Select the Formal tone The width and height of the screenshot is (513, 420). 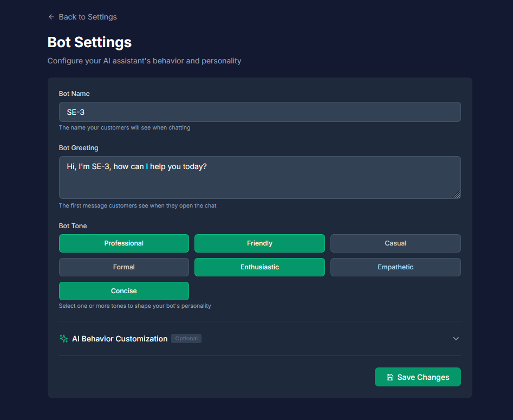click(124, 267)
